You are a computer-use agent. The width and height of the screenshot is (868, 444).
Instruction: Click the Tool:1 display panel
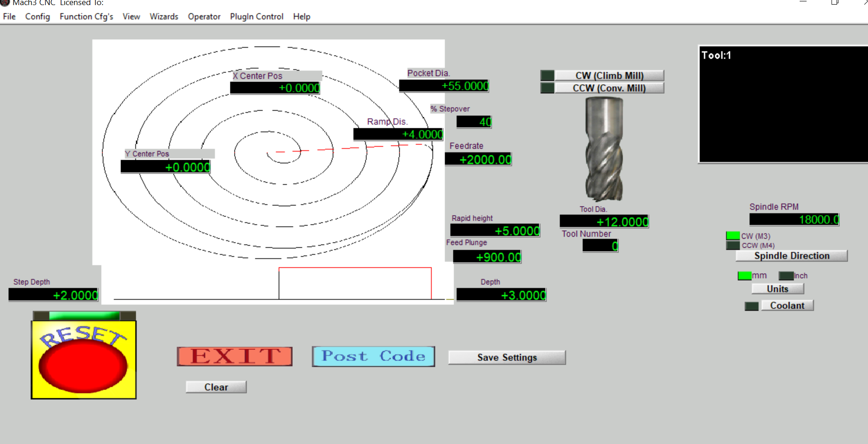pyautogui.click(x=783, y=104)
